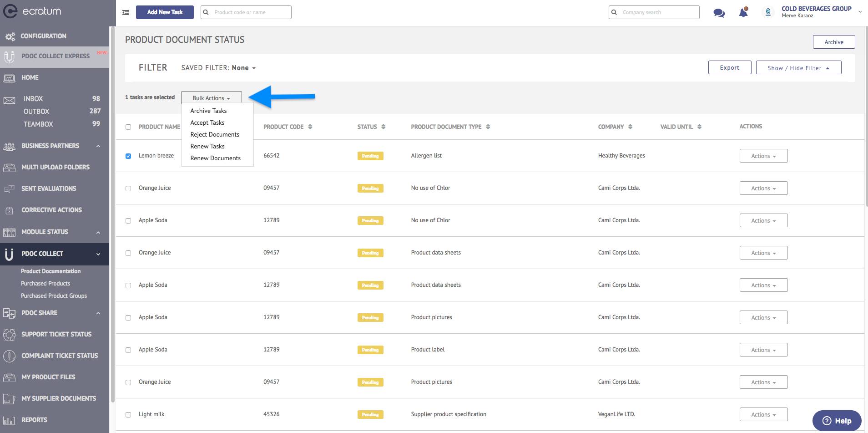Click the PDOC Share icon
The width and height of the screenshot is (868, 433).
pyautogui.click(x=9, y=313)
